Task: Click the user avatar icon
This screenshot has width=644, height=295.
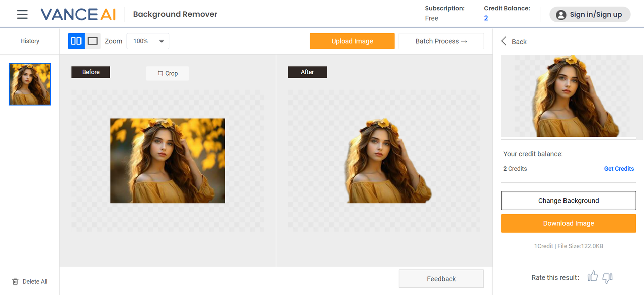Action: [x=561, y=15]
